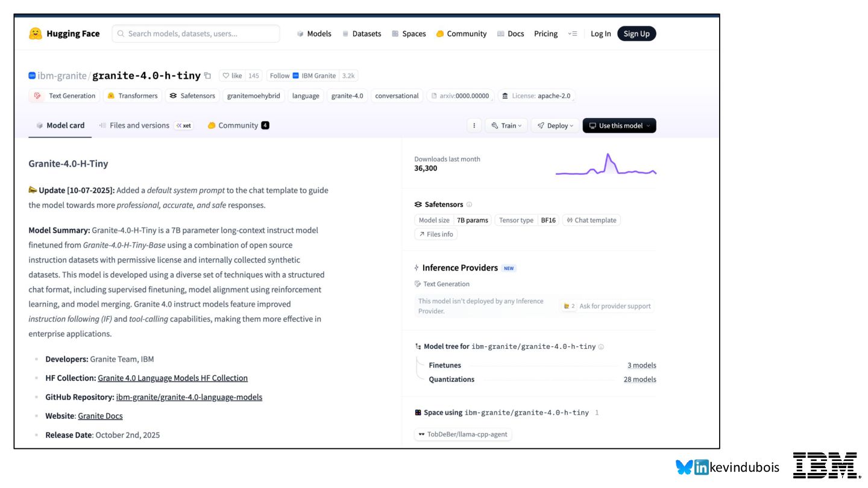Viewport: 868px width, 488px height.
Task: Click the Model tree info icon
Action: click(x=601, y=346)
